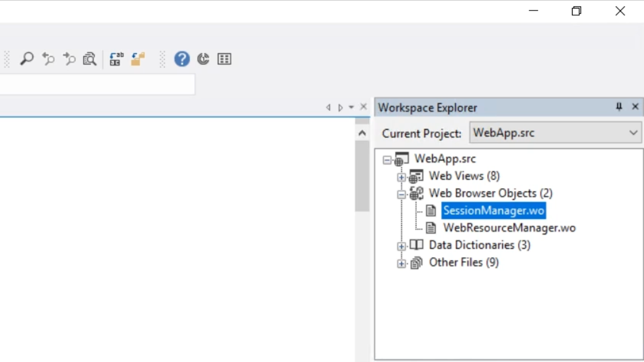Open the document tab list dropdown arrow
This screenshot has height=362, width=644.
(351, 107)
